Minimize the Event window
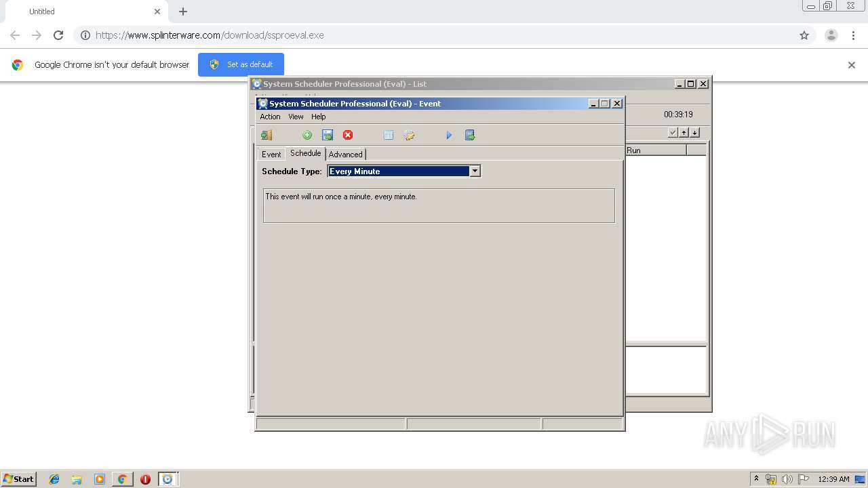This screenshot has width=868, height=488. pyautogui.click(x=593, y=104)
